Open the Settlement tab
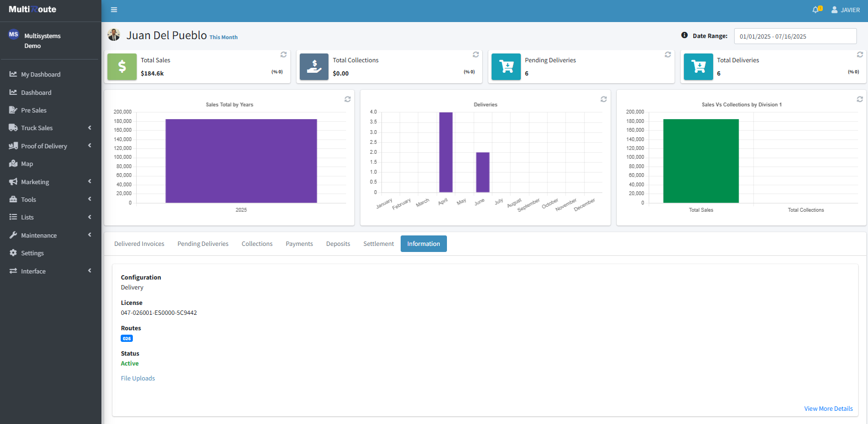Viewport: 868px width, 424px height. point(378,244)
